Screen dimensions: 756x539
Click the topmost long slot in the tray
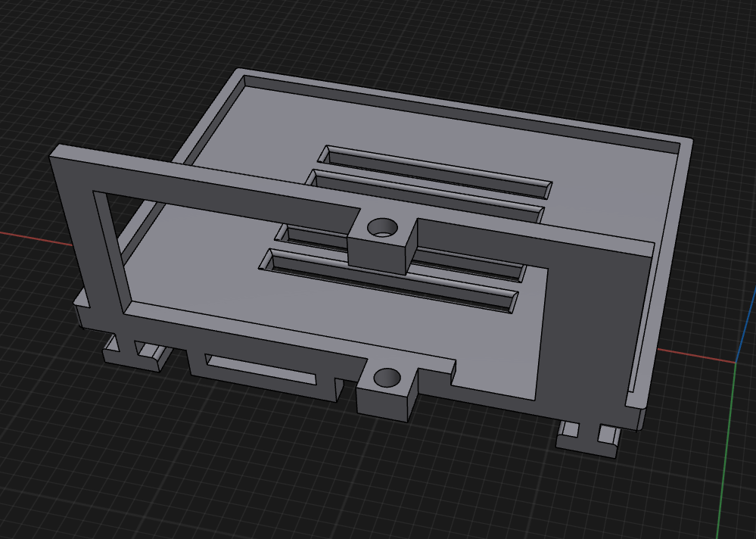point(439,167)
